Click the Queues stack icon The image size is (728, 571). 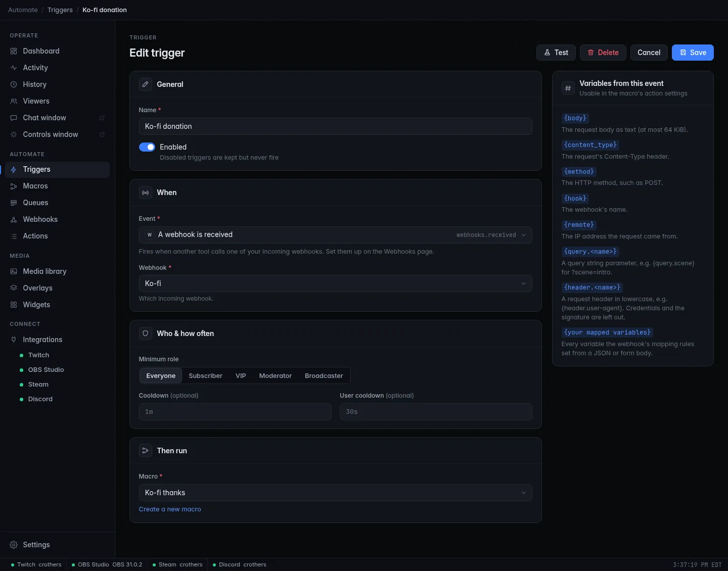click(14, 203)
